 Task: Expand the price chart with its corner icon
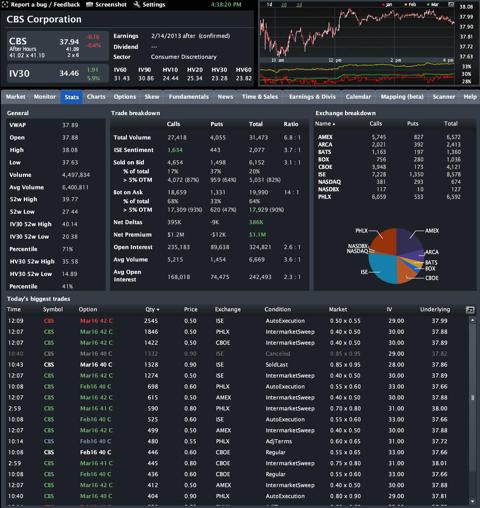tap(451, 5)
